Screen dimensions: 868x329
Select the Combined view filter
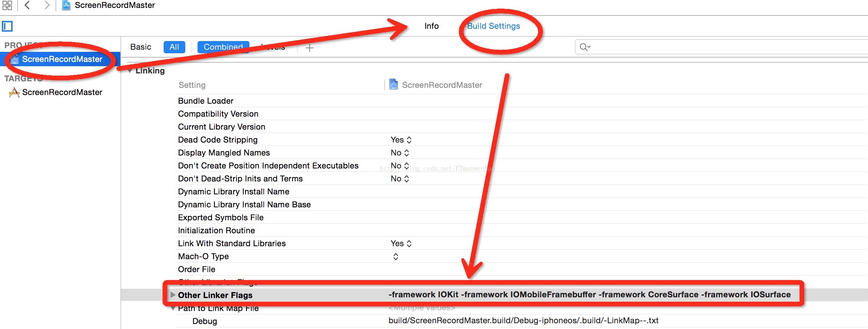pos(223,47)
